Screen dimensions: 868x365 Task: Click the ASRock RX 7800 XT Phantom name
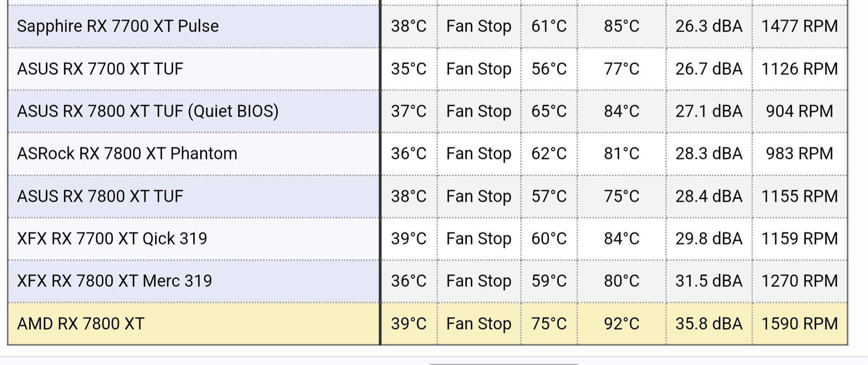coord(127,153)
